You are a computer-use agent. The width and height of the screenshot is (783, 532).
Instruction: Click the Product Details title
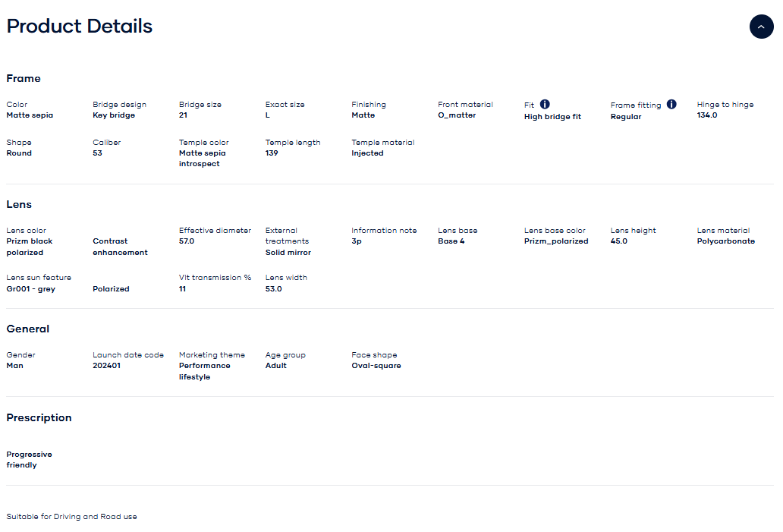pos(80,27)
